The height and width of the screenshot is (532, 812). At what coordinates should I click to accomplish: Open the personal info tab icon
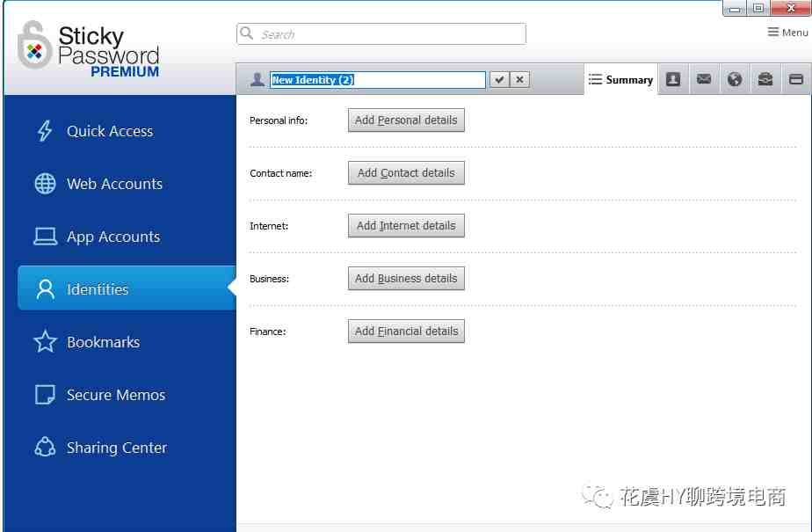coord(672,79)
